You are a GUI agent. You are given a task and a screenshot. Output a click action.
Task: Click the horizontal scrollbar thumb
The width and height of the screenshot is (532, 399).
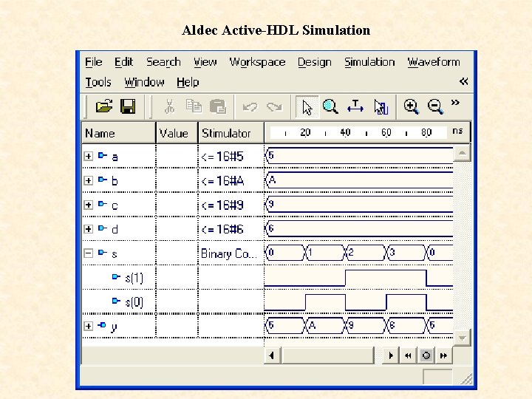point(328,355)
